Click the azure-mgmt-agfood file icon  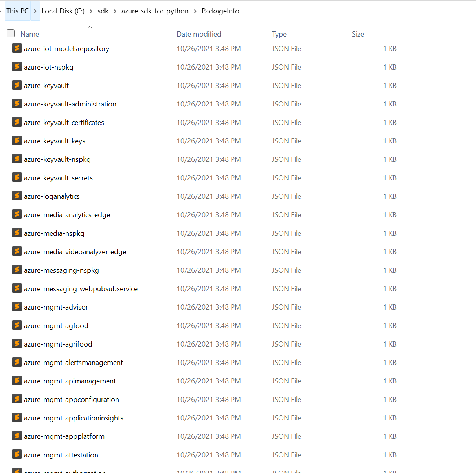pos(17,325)
